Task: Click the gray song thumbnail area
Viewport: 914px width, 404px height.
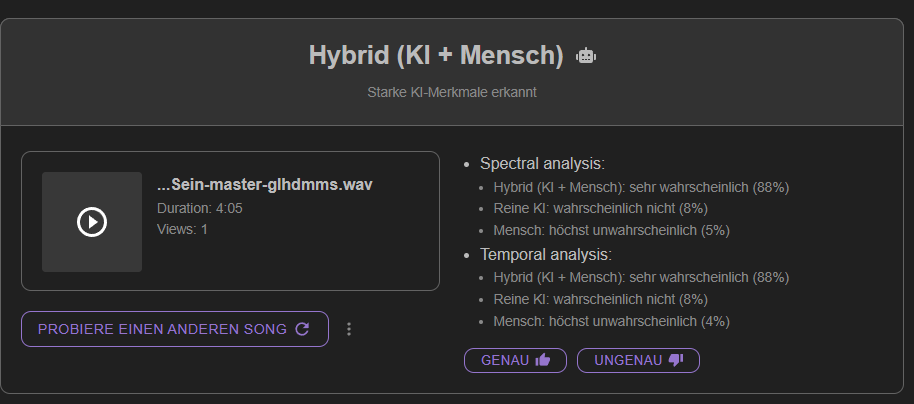Action: pos(92,222)
